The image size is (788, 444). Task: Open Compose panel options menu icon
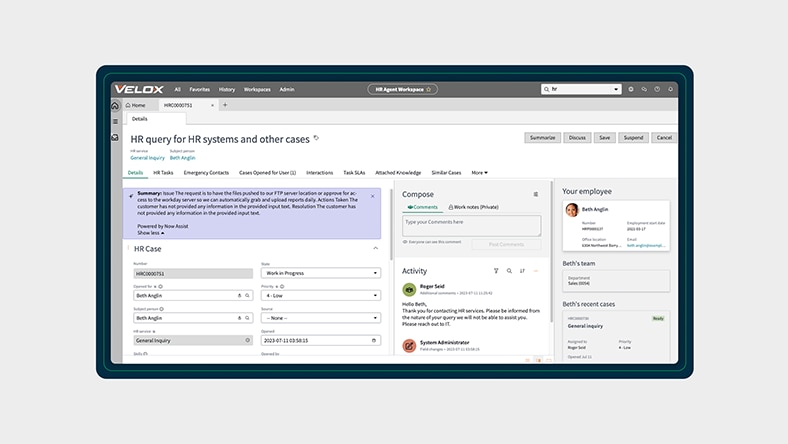point(536,194)
